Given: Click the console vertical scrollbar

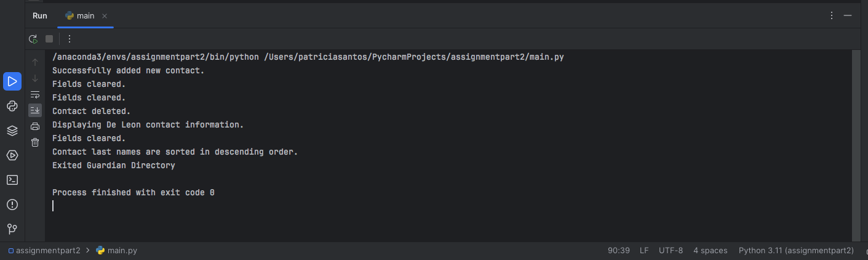Looking at the screenshot, I should coord(856,145).
